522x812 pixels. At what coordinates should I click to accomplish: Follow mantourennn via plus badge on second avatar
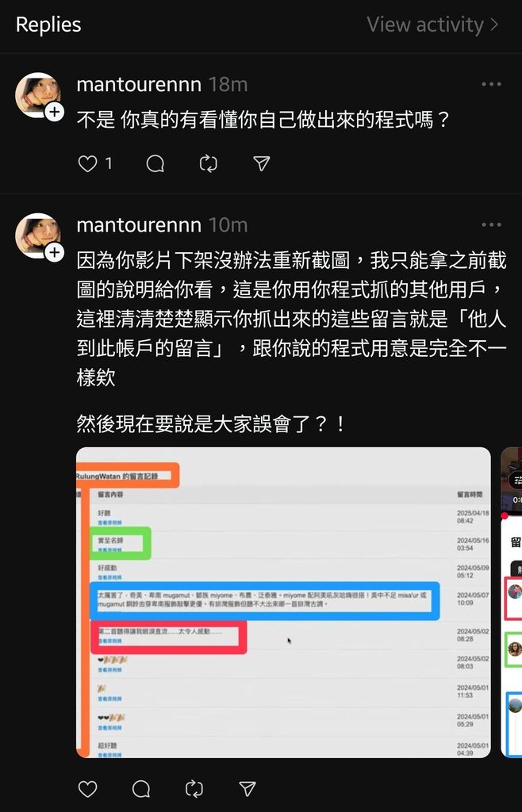55,252
